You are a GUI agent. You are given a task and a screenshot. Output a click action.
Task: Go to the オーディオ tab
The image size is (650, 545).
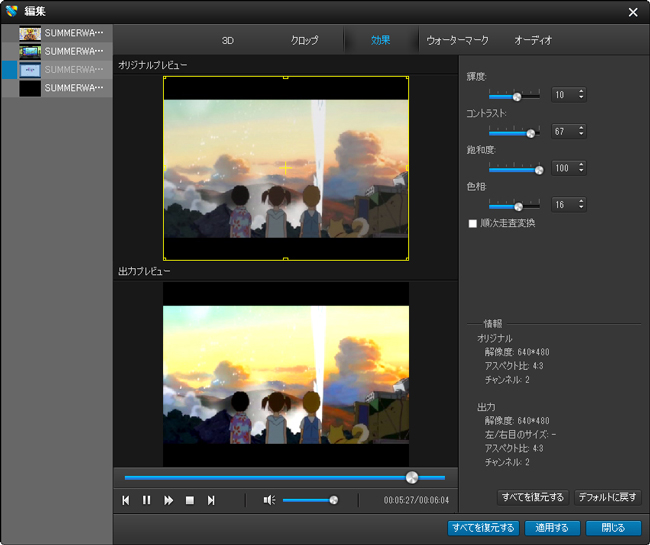click(x=533, y=41)
